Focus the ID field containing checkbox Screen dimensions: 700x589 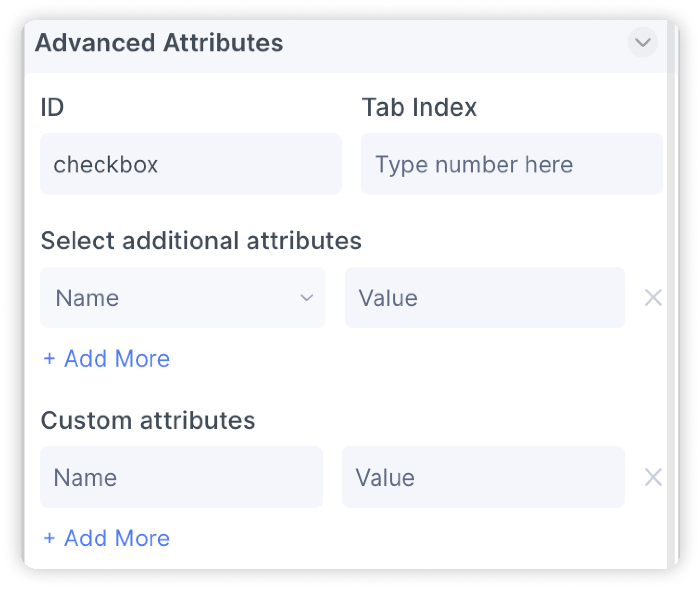coord(190,164)
